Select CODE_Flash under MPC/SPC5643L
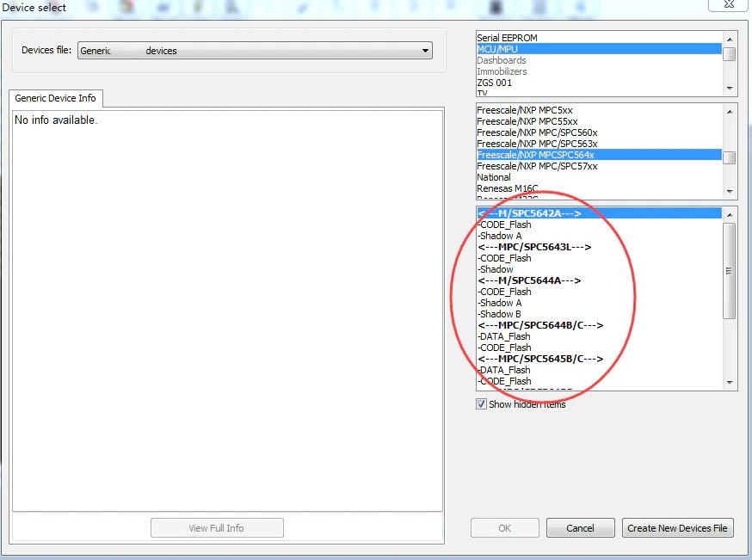The height and width of the screenshot is (560, 752). [x=504, y=258]
